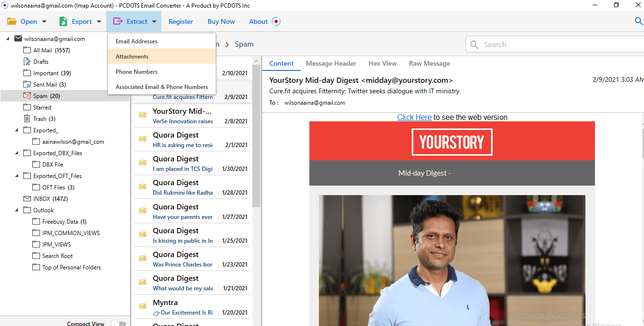Screen dimensions: 644x326
Task: Select the Important (39) folder
Action: 52,73
